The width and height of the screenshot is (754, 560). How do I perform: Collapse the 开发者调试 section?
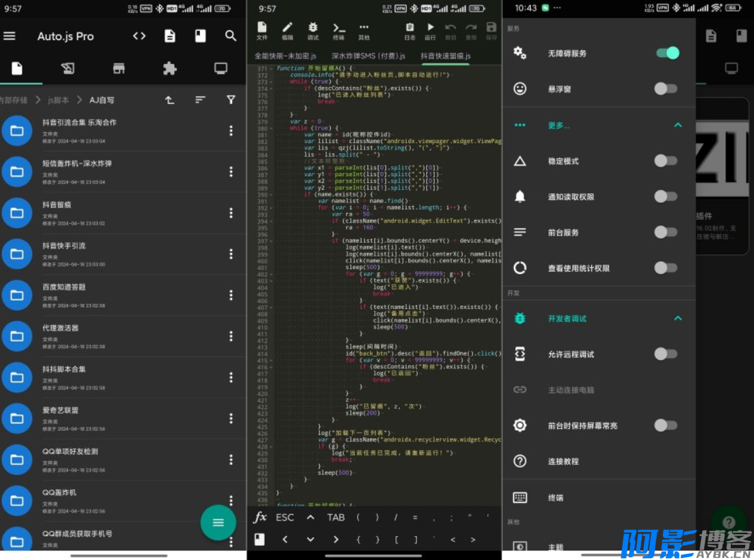click(x=678, y=318)
